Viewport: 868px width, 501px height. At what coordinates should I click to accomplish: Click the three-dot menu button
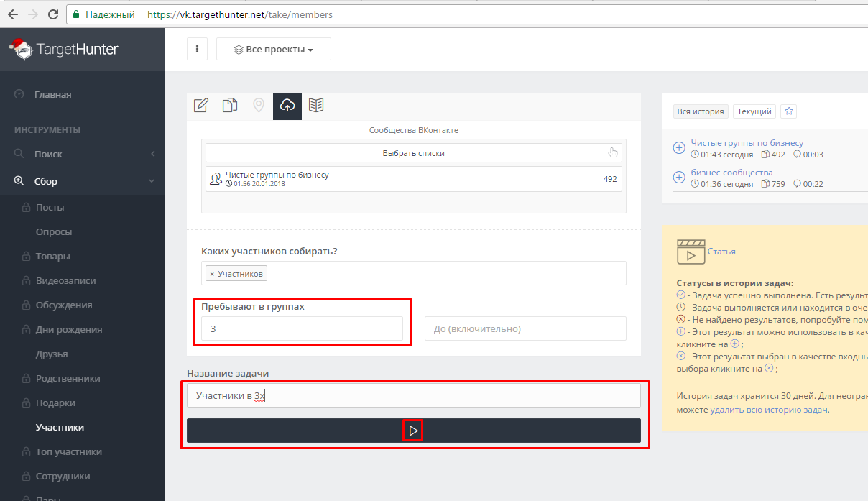198,50
